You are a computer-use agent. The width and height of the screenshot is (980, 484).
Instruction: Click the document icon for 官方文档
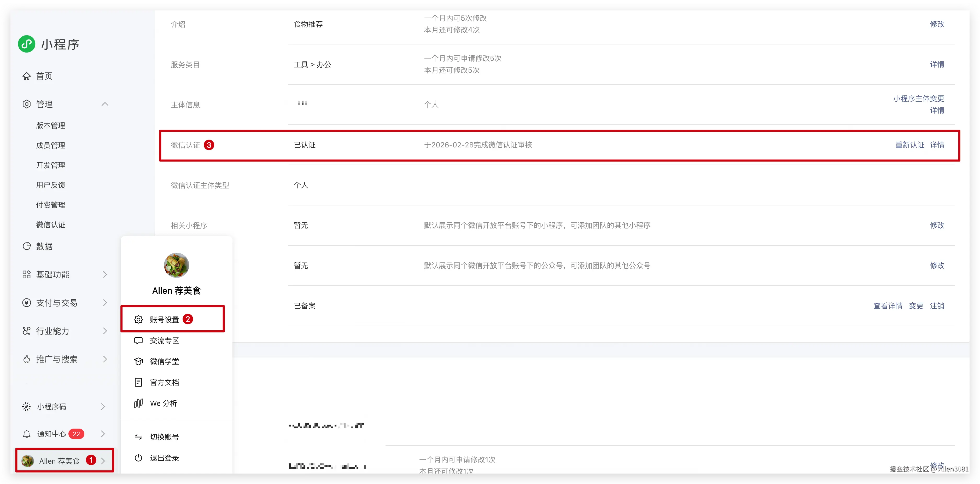tap(138, 382)
